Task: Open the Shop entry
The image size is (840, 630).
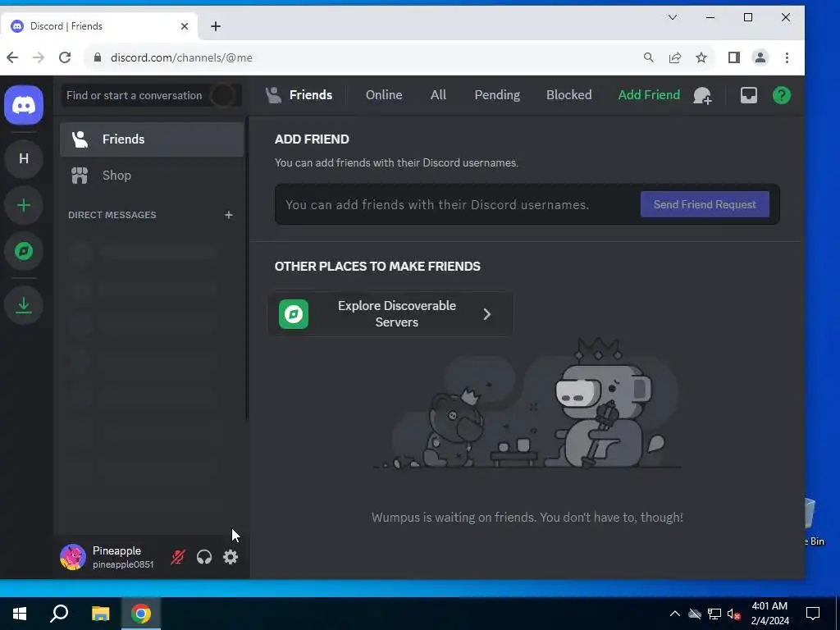Action: [152, 176]
